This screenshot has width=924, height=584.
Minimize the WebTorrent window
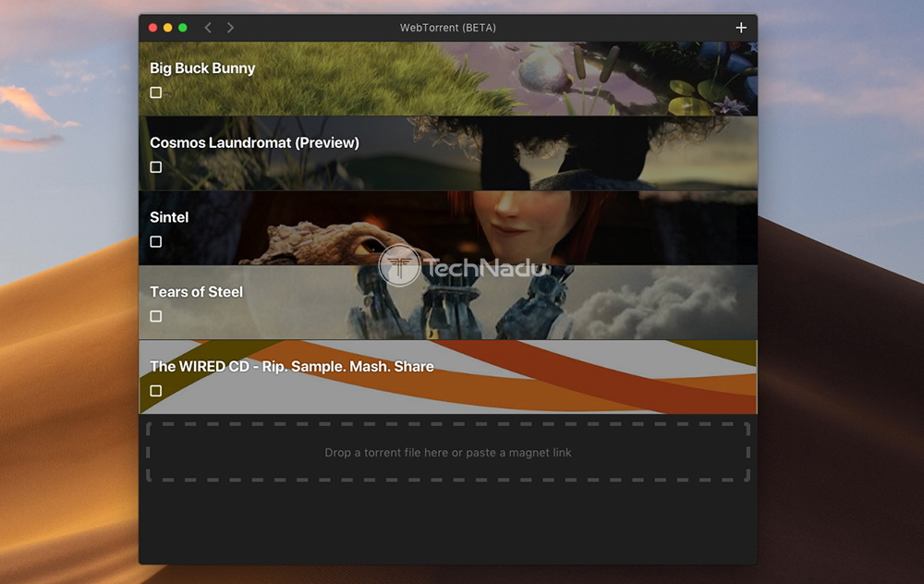168,28
